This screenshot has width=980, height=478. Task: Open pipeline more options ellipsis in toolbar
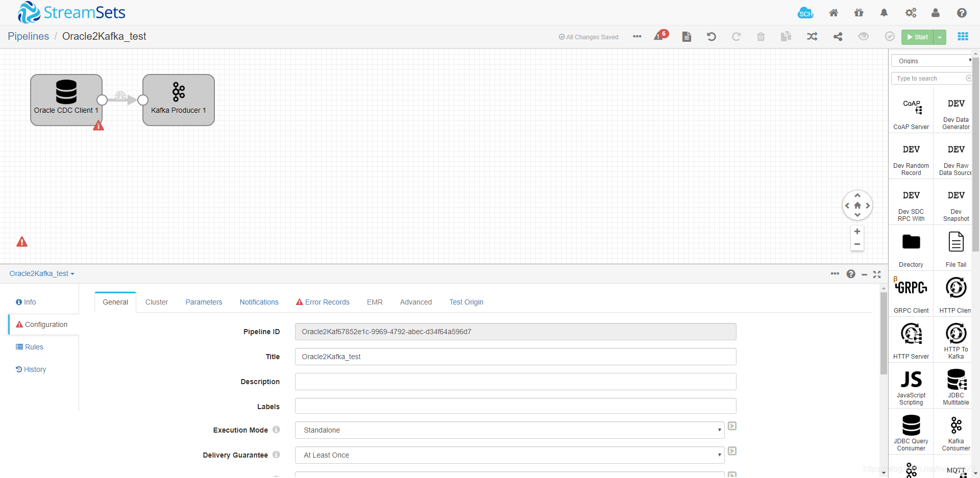[x=637, y=37]
